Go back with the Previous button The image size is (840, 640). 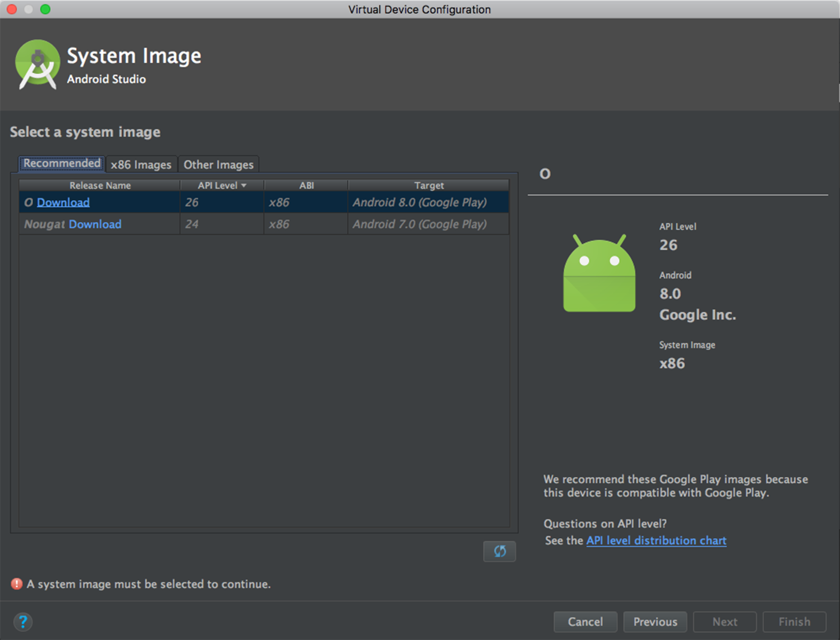[655, 622]
